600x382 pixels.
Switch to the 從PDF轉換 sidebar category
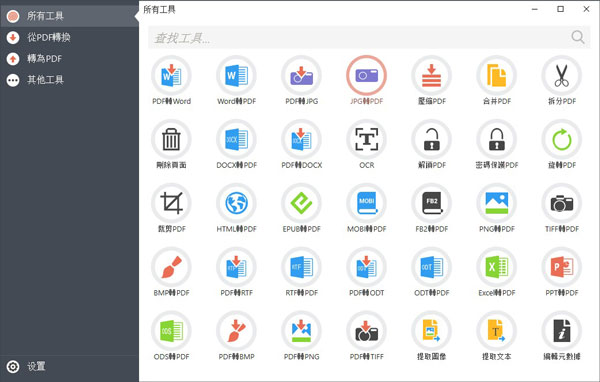(x=69, y=38)
